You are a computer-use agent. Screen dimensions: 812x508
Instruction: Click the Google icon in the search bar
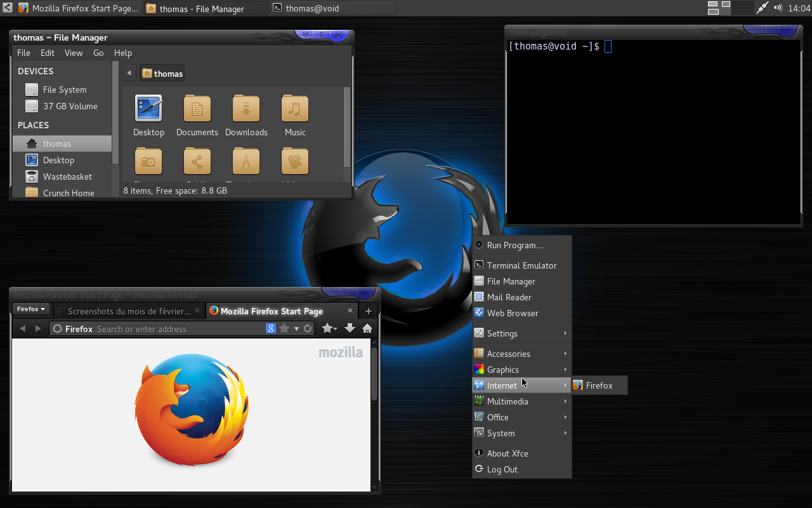(x=271, y=328)
